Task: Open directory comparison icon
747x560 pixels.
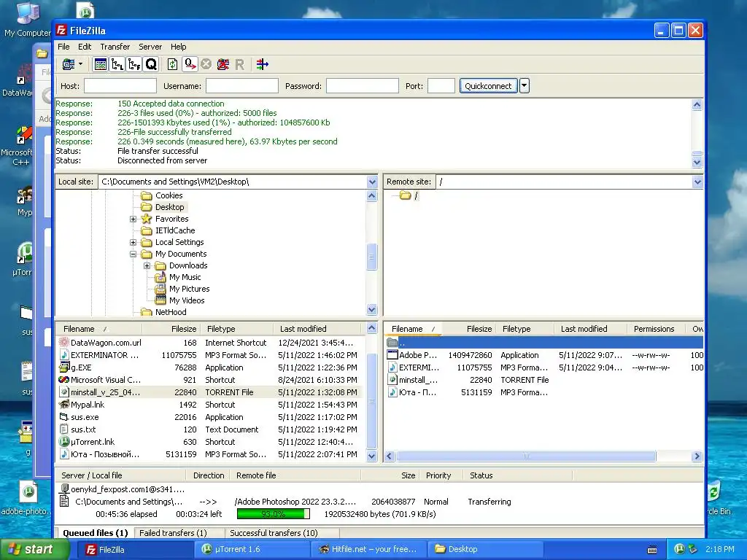Action: coord(262,64)
